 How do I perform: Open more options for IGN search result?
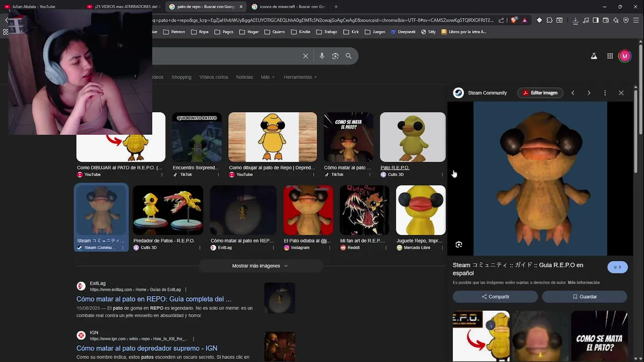click(x=193, y=339)
